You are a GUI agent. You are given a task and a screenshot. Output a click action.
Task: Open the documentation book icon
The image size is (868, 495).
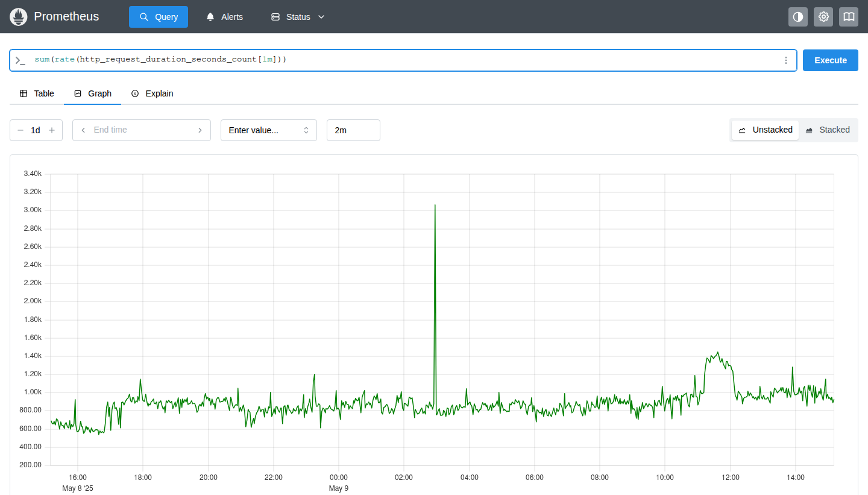tap(849, 17)
